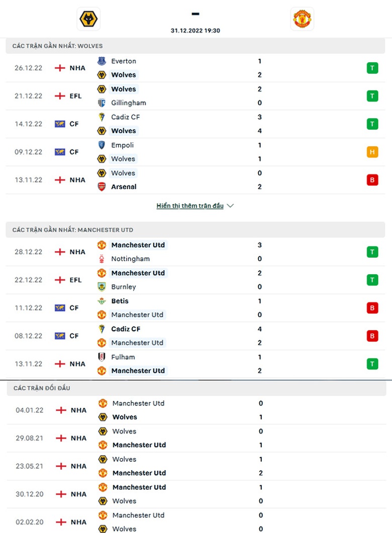This screenshot has width=392, height=533.
Task: Click the Everton team badge
Action: click(102, 61)
